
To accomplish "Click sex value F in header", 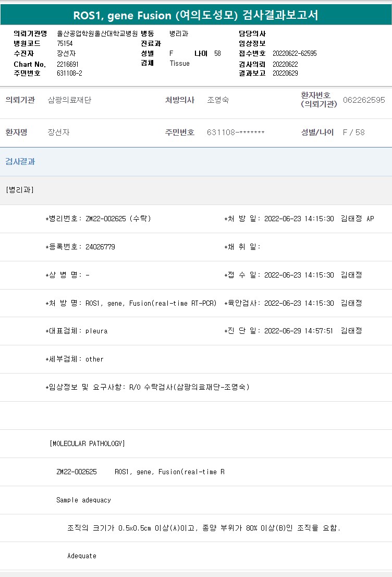I will click(x=171, y=53).
